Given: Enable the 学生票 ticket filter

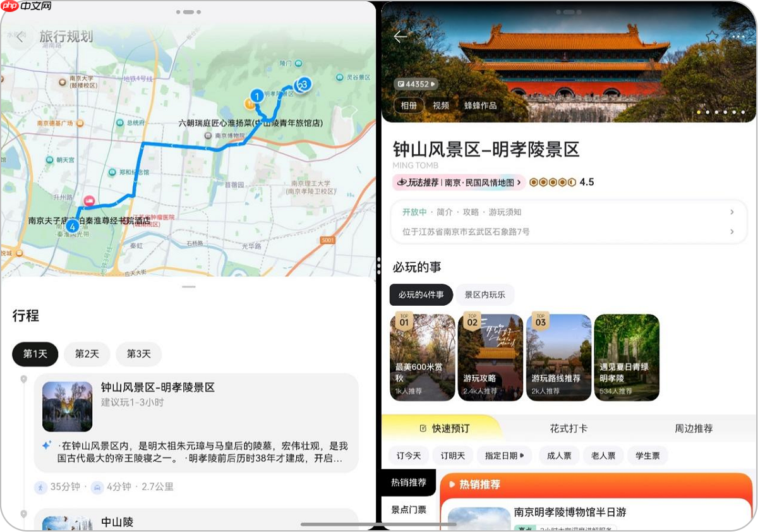Looking at the screenshot, I should coord(647,455).
